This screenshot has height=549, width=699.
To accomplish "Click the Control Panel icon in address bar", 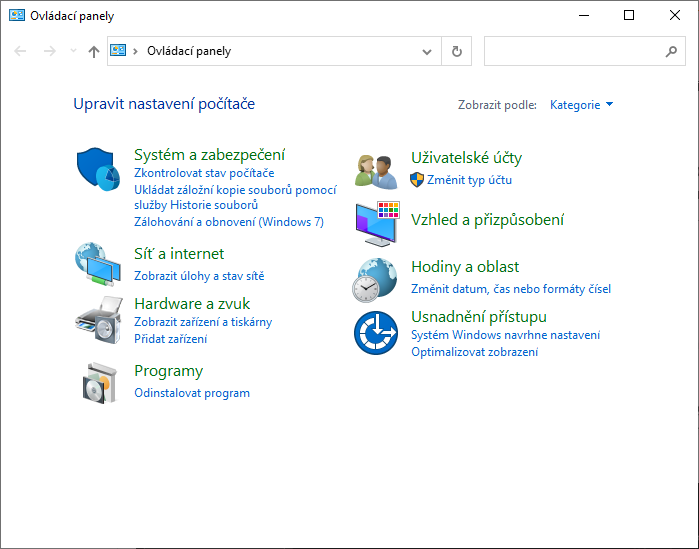I will coord(118,50).
